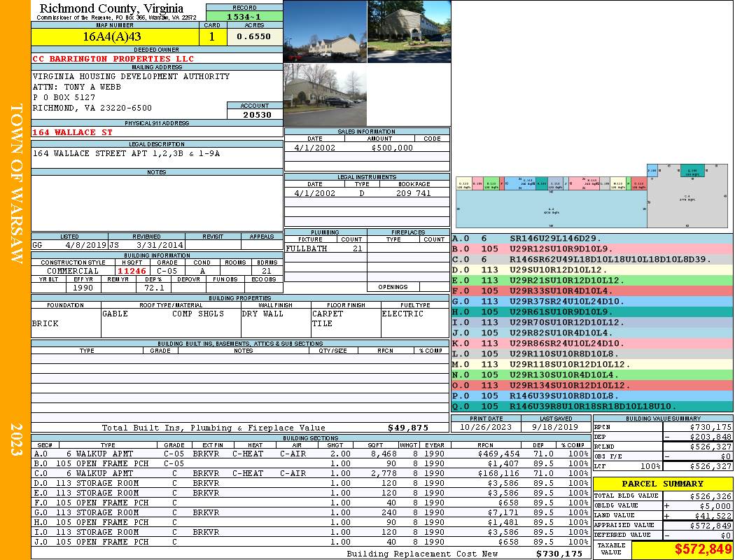
Task: Select Building Replacement Cost New $730,175
Action: pyautogui.click(x=559, y=554)
